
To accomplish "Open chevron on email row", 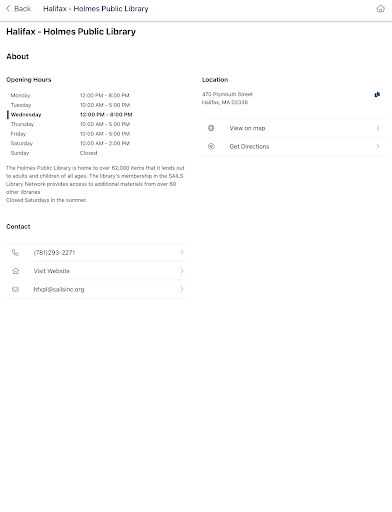I will (182, 289).
